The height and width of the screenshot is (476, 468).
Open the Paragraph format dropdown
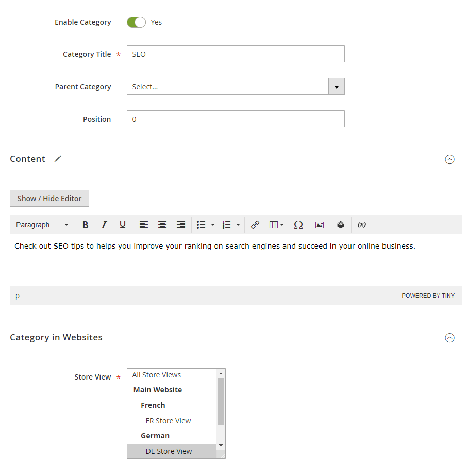tap(42, 225)
